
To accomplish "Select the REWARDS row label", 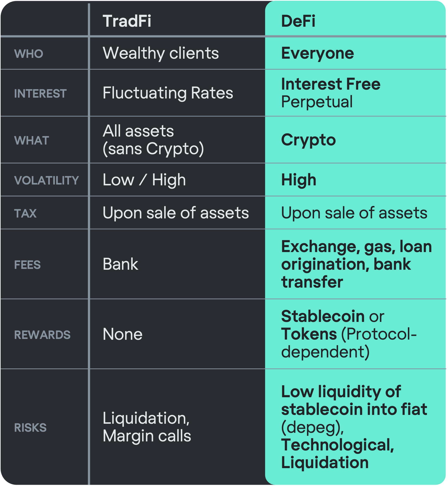I will click(x=42, y=335).
